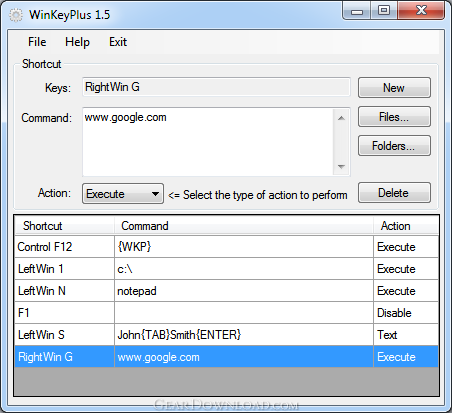Sort list by Shortcut column header
The height and width of the screenshot is (413, 452).
point(64,226)
